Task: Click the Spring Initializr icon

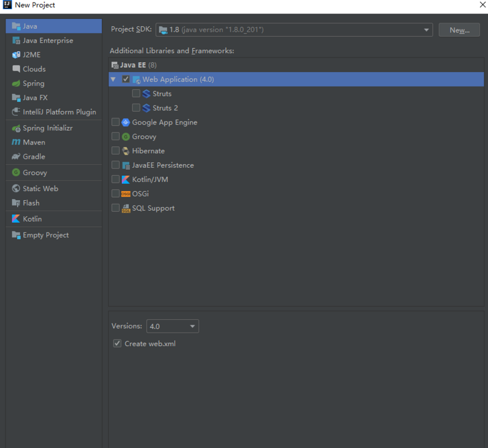Action: click(16, 128)
